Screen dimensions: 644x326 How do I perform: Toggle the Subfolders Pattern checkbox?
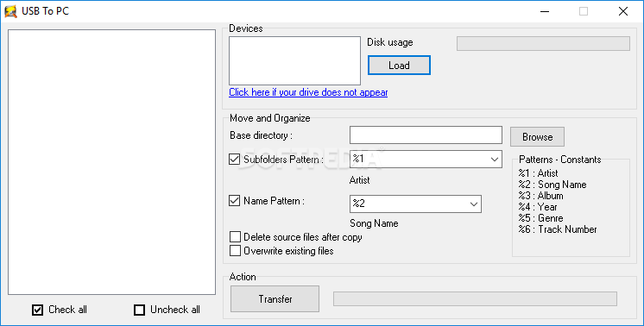235,159
